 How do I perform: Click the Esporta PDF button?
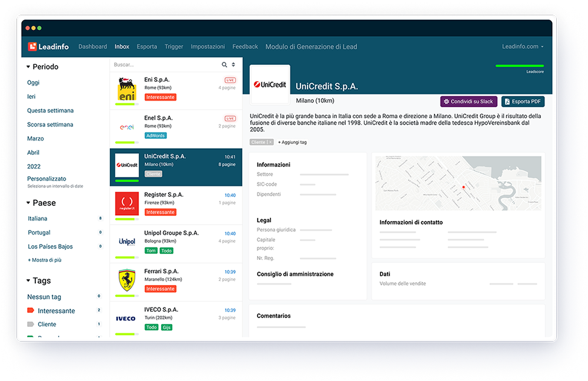[523, 102]
